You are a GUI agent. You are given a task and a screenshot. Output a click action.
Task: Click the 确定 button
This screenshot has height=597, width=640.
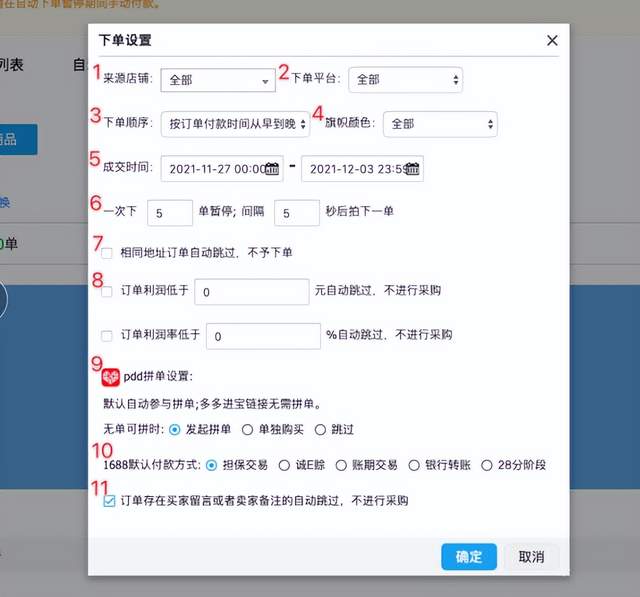point(468,557)
